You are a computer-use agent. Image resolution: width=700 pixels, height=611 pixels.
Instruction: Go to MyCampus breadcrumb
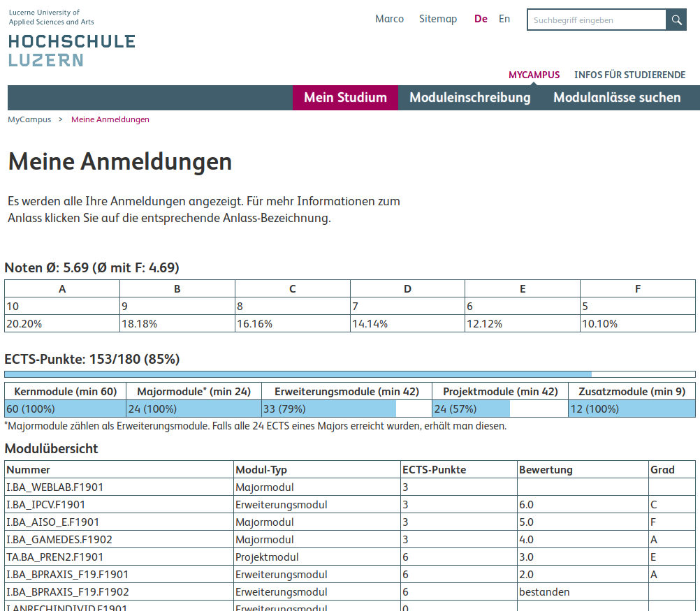[x=29, y=119]
